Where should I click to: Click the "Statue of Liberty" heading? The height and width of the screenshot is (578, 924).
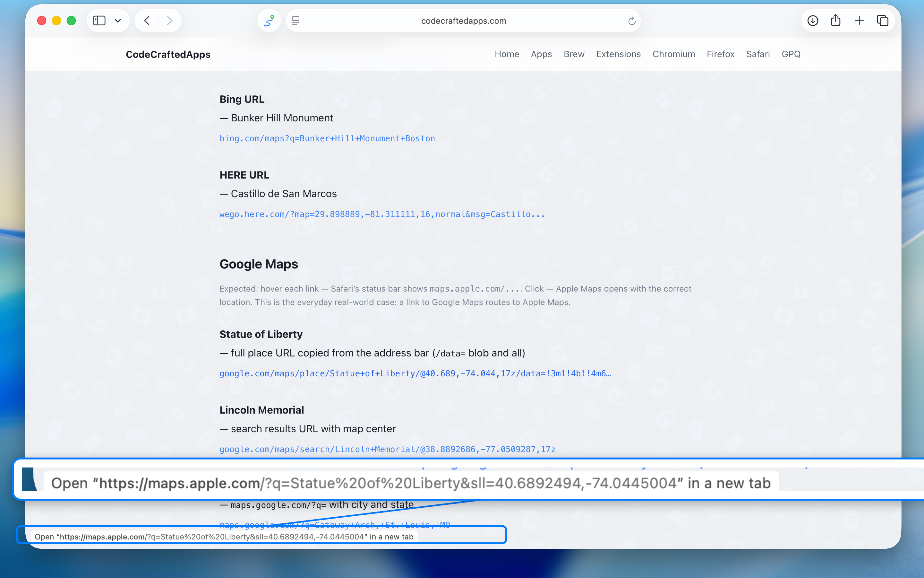261,334
